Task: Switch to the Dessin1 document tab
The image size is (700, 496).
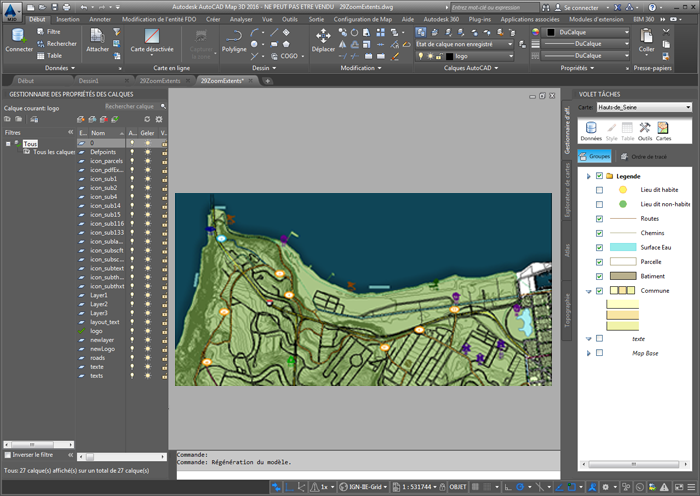Action: click(89, 80)
